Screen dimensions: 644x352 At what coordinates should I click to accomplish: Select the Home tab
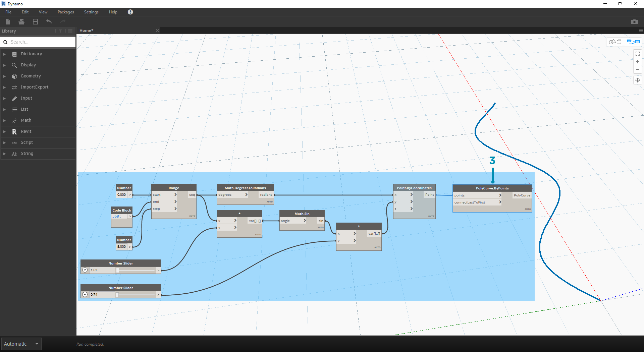click(x=86, y=30)
